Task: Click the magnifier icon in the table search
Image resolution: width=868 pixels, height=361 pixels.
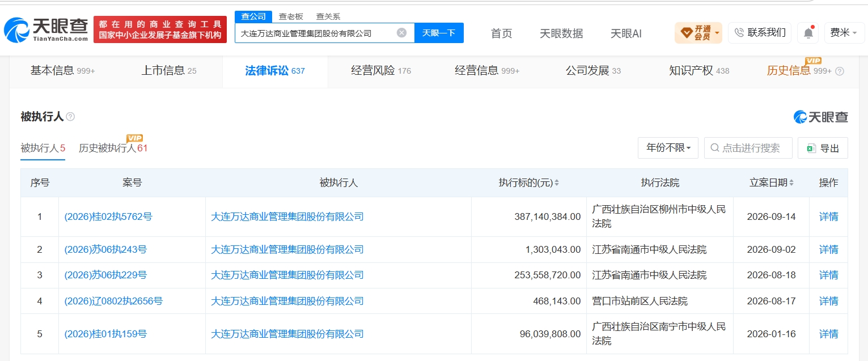Action: point(715,148)
